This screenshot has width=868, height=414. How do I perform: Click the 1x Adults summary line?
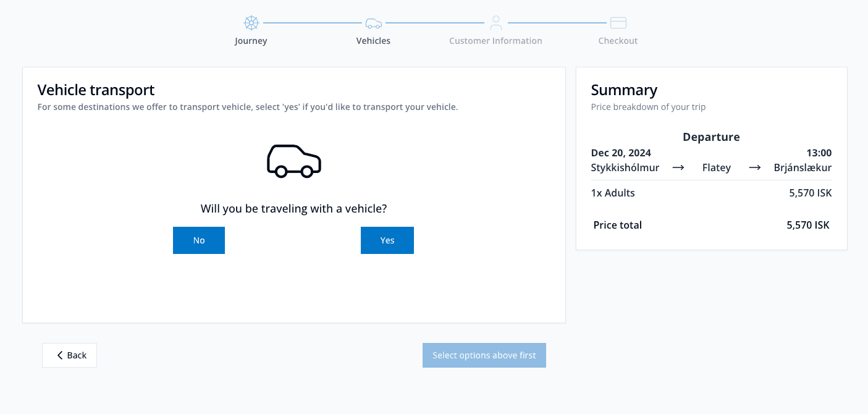point(613,193)
